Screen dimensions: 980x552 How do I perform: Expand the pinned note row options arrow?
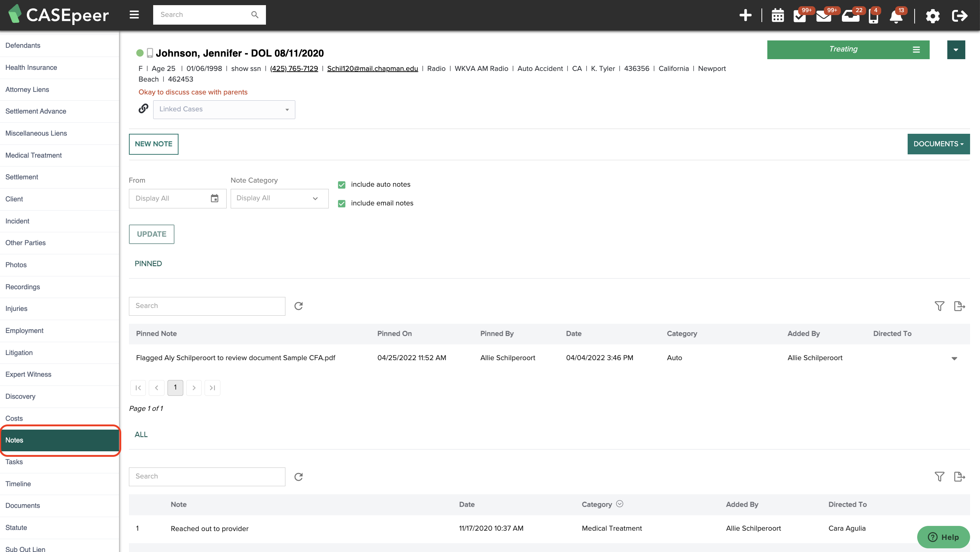click(x=954, y=359)
